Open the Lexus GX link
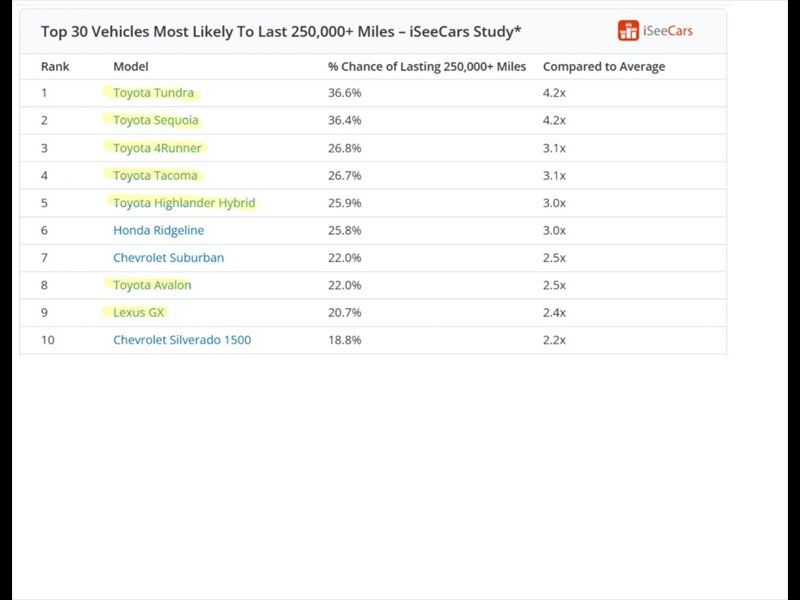Screen dimensions: 800x600 138,312
